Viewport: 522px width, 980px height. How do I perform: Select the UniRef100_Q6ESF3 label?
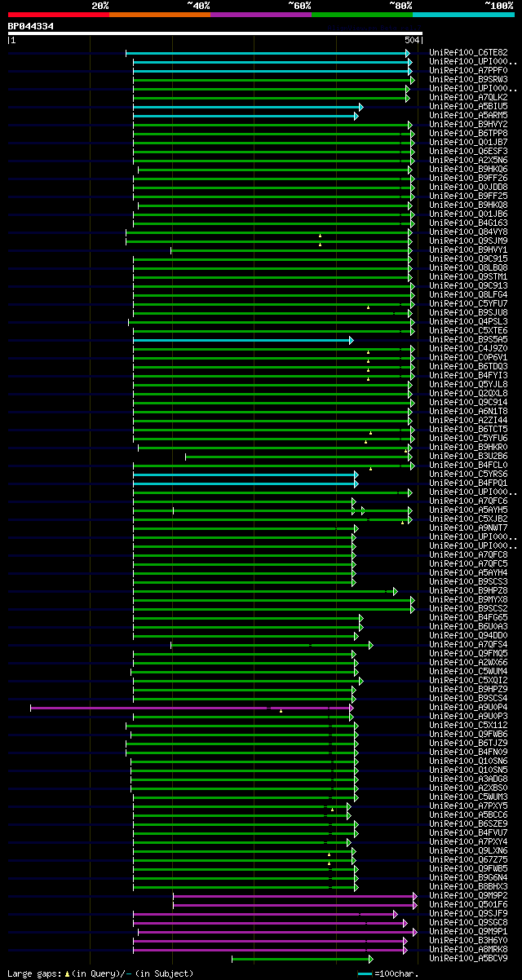[x=468, y=152]
